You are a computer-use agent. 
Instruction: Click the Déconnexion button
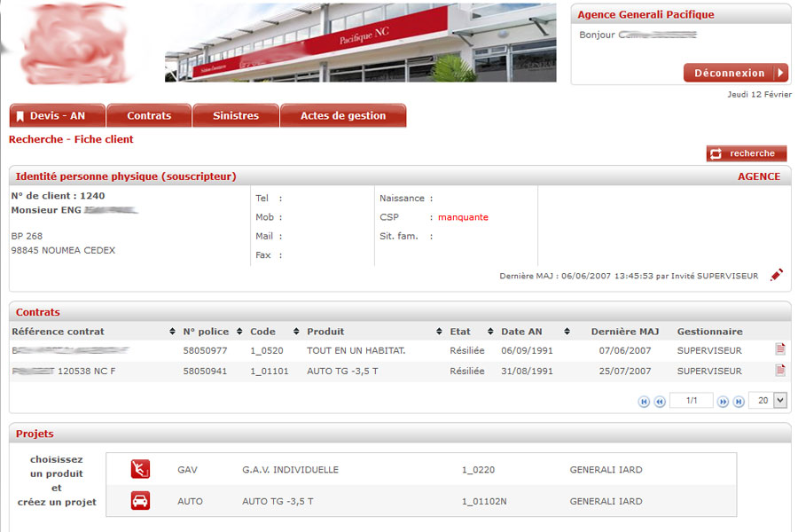click(x=735, y=73)
